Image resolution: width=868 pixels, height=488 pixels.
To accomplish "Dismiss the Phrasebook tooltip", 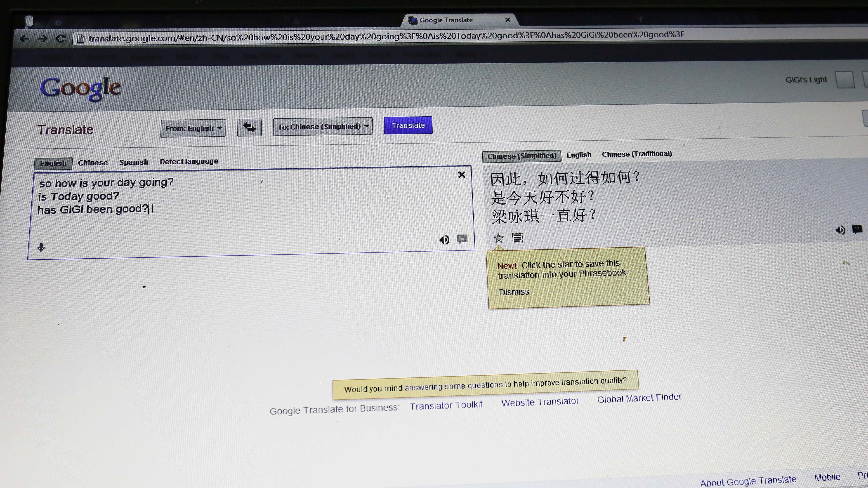I will [514, 292].
